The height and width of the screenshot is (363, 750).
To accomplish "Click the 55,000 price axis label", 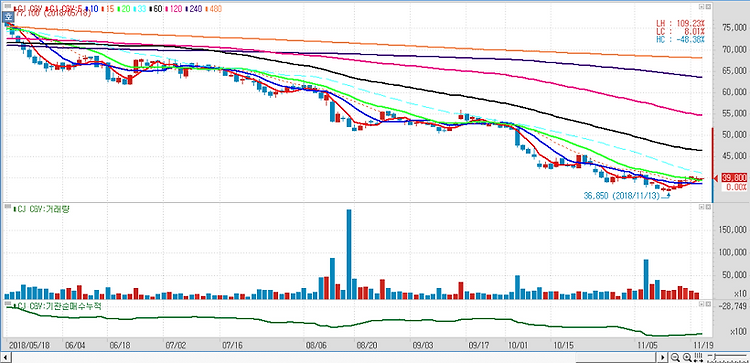I will [734, 113].
